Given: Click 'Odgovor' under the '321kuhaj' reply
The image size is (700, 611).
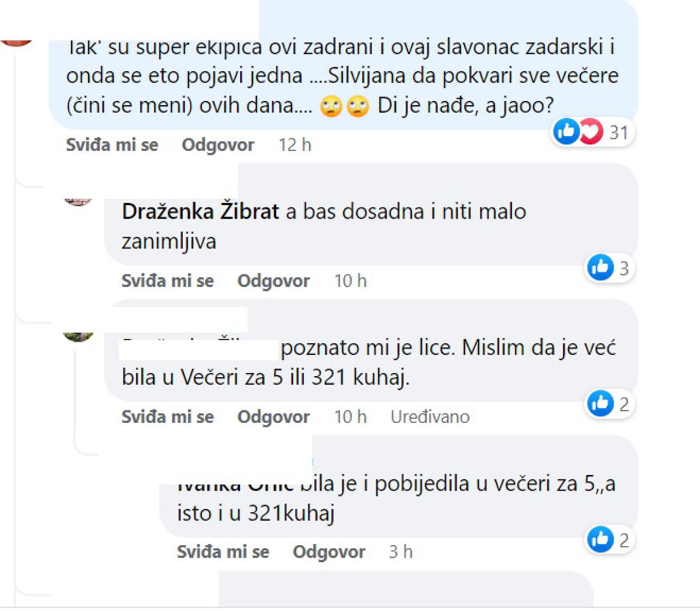Looking at the screenshot, I should (x=329, y=552).
